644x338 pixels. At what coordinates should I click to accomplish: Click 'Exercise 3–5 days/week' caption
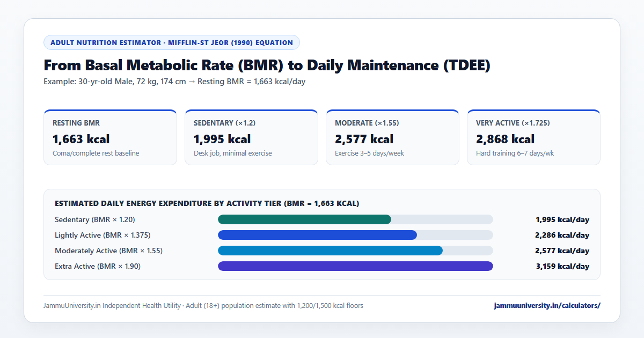coord(370,153)
